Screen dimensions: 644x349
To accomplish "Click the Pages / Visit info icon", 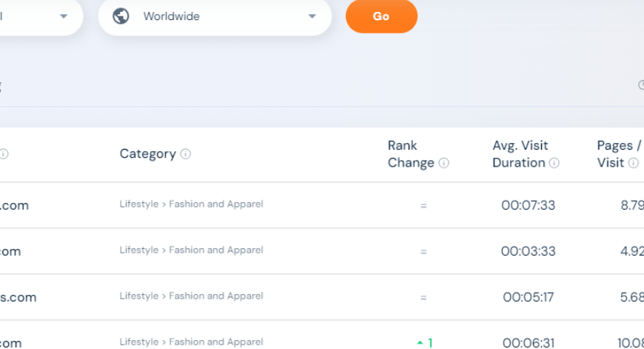I will coord(634,163).
